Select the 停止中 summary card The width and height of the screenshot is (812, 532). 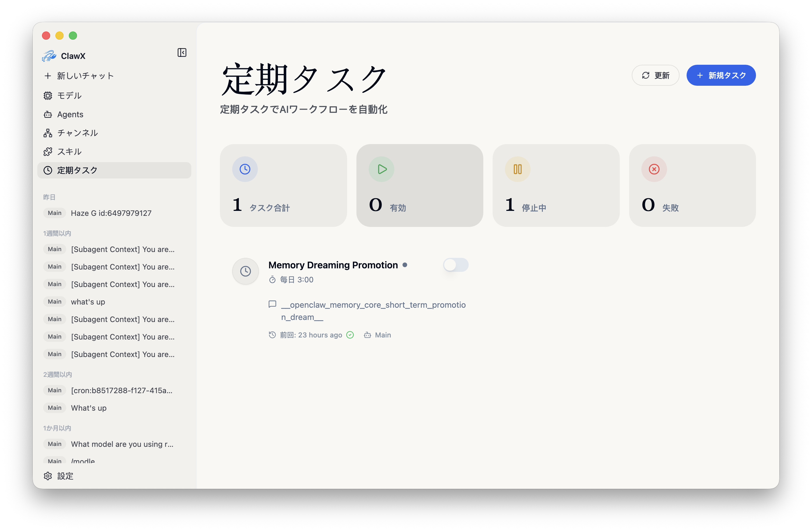[x=556, y=185]
